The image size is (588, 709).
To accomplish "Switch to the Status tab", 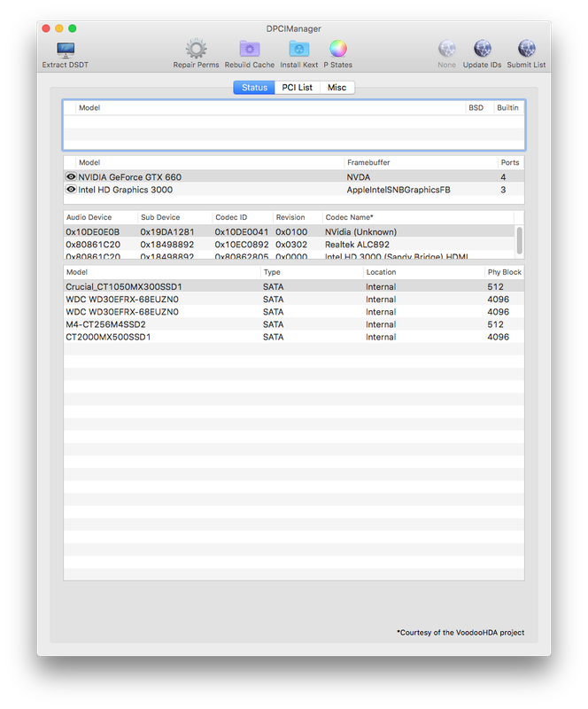I will (x=254, y=88).
